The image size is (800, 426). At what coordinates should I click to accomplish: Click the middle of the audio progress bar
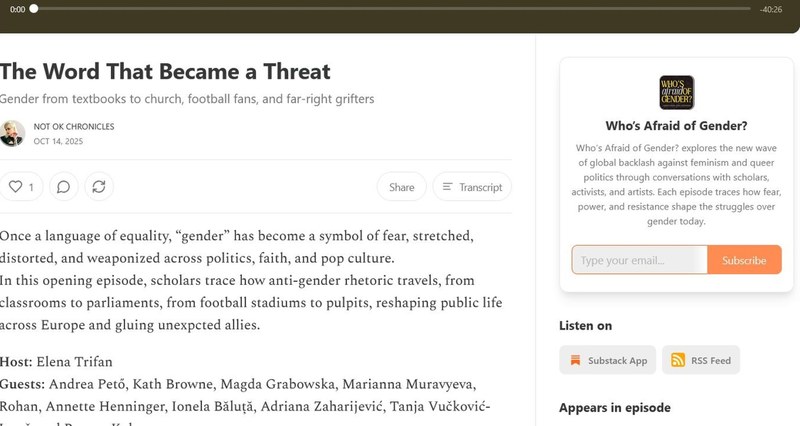[x=390, y=8]
